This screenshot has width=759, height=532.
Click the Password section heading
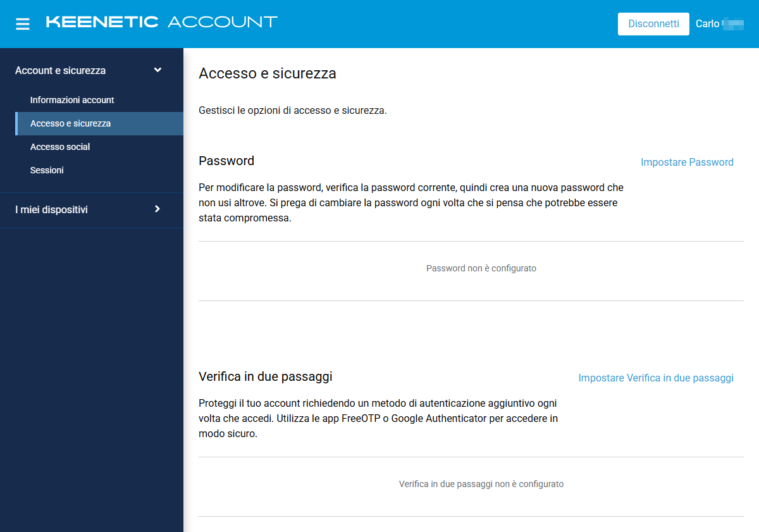(x=226, y=161)
